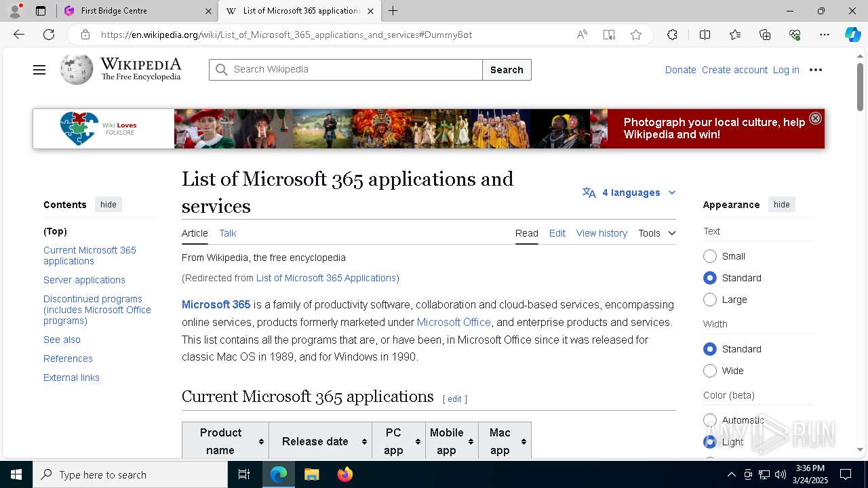
Task: Hide the Appearance panel
Action: tap(782, 205)
